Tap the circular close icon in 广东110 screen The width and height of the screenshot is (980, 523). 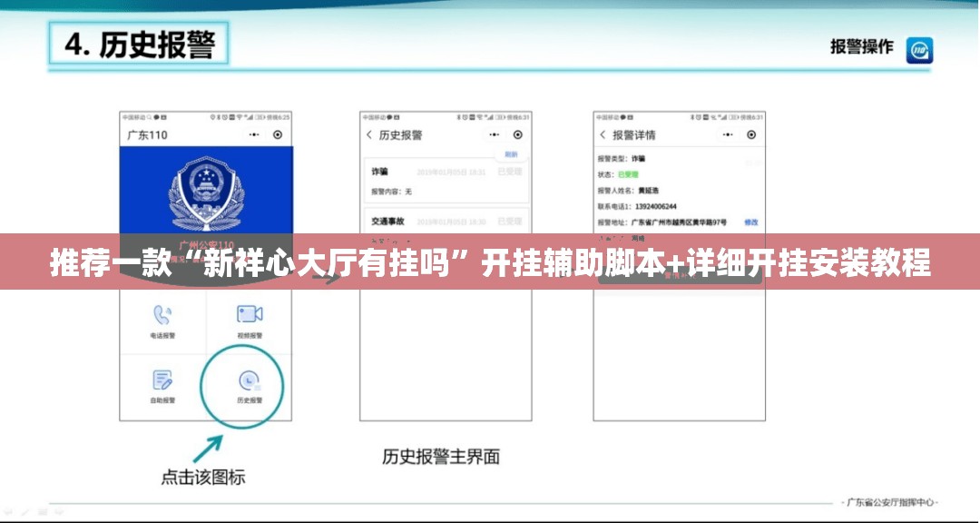click(x=279, y=134)
